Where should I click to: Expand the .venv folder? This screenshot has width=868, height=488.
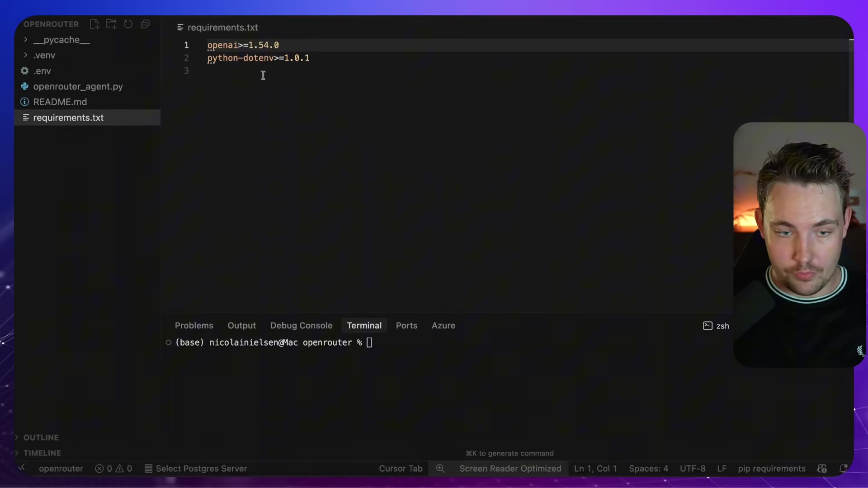[26, 55]
